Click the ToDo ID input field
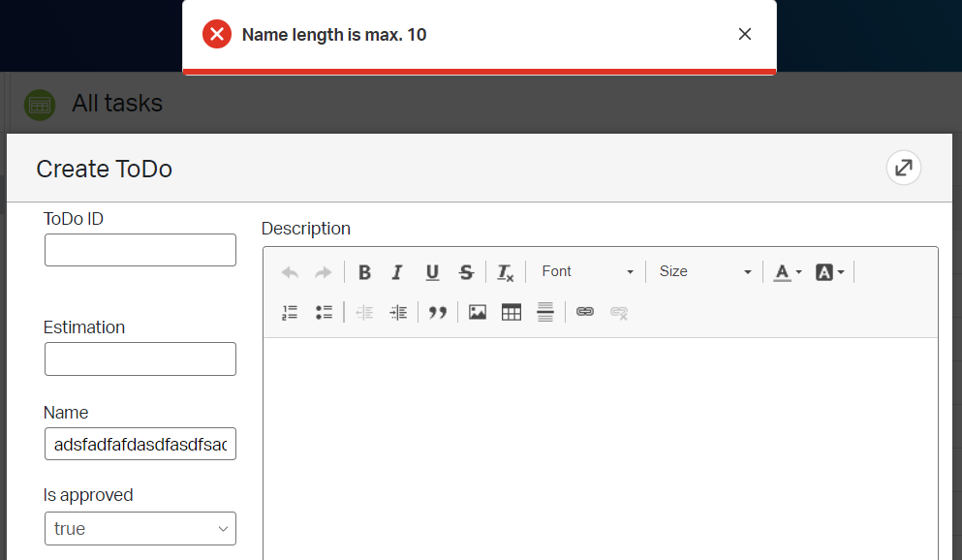 coord(140,250)
